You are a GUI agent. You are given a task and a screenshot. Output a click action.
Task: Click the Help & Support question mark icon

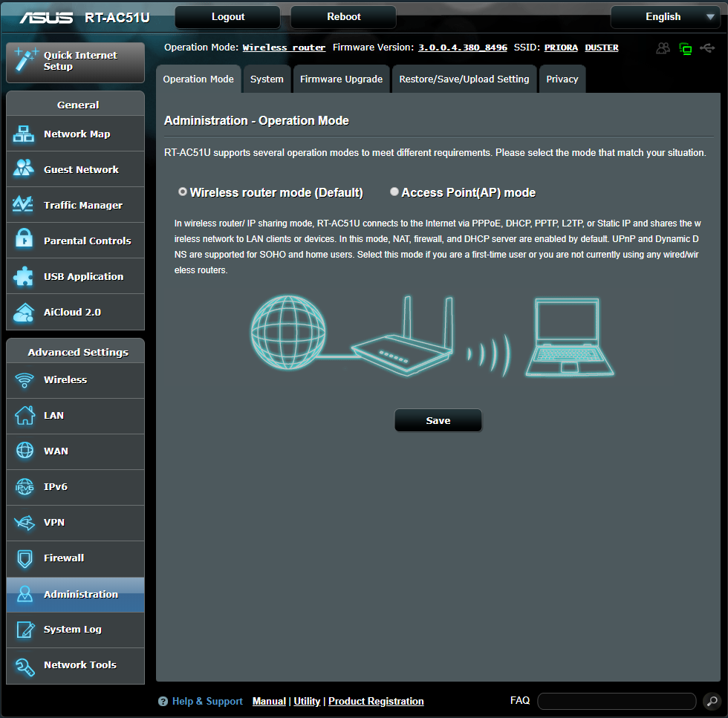(x=163, y=701)
